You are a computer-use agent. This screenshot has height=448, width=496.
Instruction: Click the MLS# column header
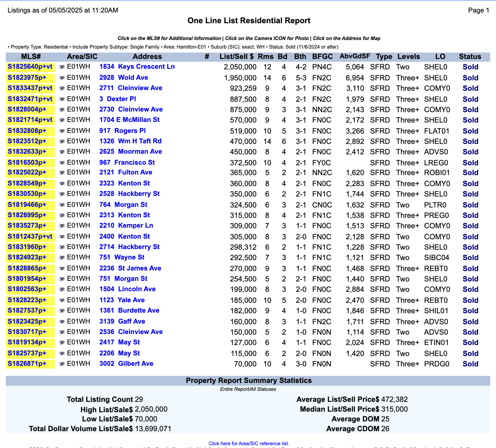31,57
